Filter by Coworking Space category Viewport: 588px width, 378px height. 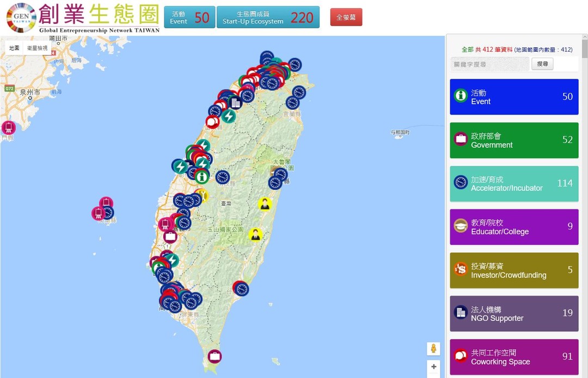click(x=514, y=357)
